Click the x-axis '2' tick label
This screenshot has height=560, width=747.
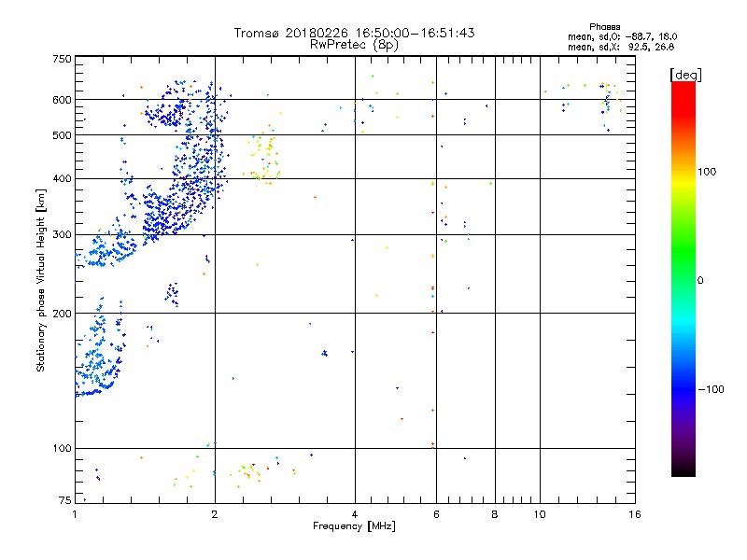point(215,514)
